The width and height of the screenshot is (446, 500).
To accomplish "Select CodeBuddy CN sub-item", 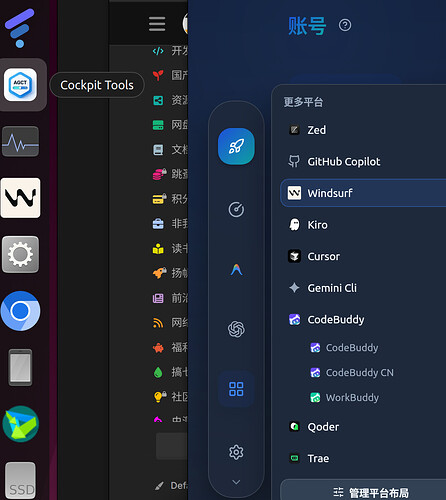I will [352, 372].
